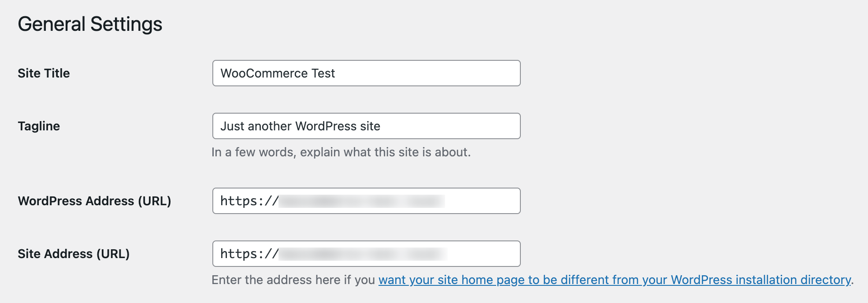Click on the text "WooCommerce Test"
This screenshot has width=868, height=303.
(x=277, y=73)
